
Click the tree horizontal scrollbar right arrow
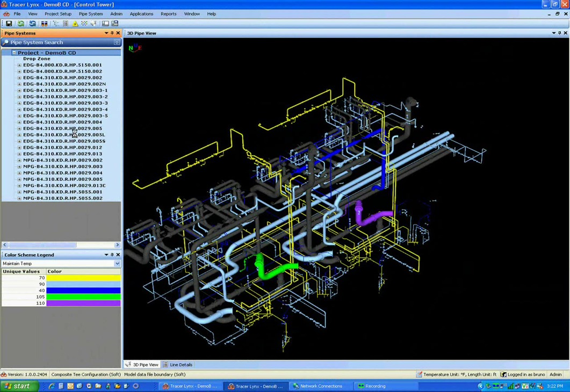point(117,245)
